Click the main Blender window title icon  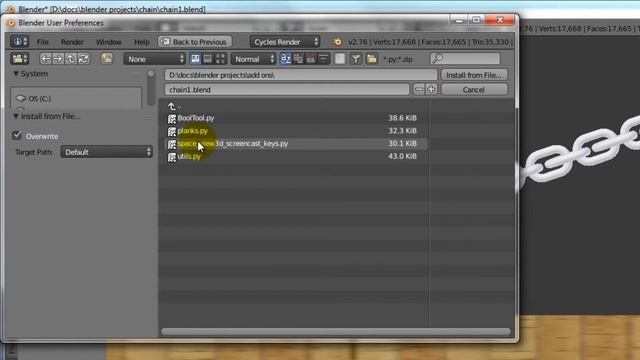pyautogui.click(x=11, y=9)
